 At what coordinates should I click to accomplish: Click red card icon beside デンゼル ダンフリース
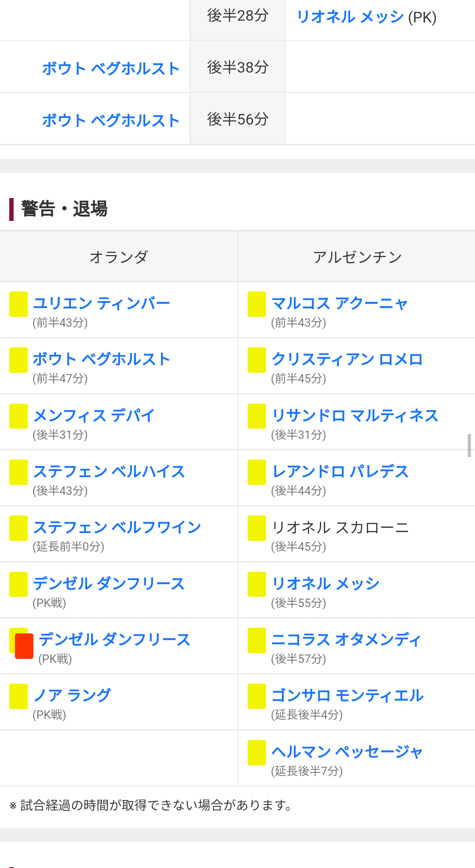pyautogui.click(x=24, y=646)
